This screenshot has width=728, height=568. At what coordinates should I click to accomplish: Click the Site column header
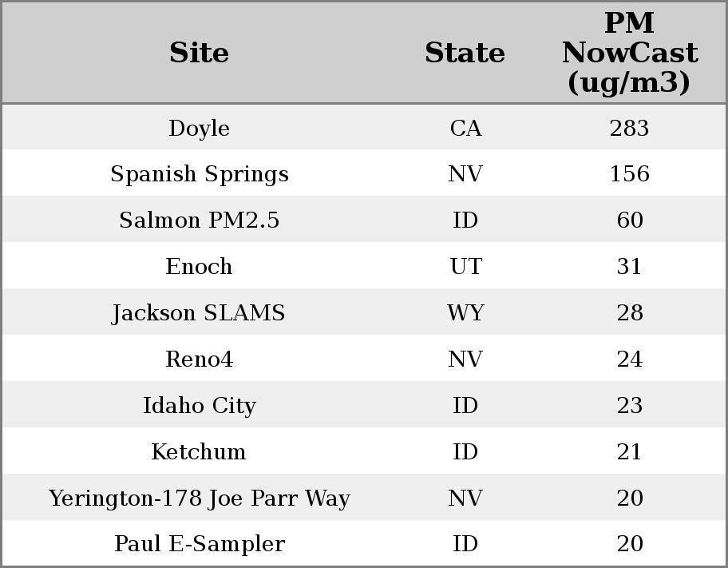[199, 53]
